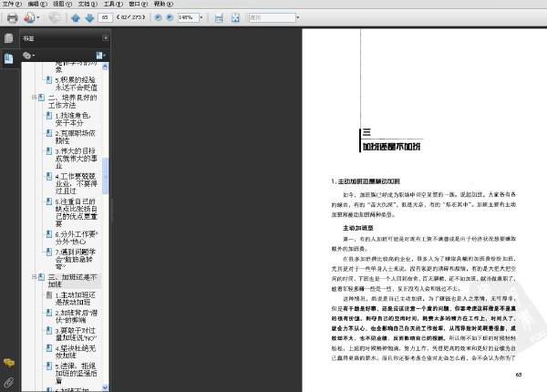Click page heading 1.主动加班还是被动加班

click(366, 181)
